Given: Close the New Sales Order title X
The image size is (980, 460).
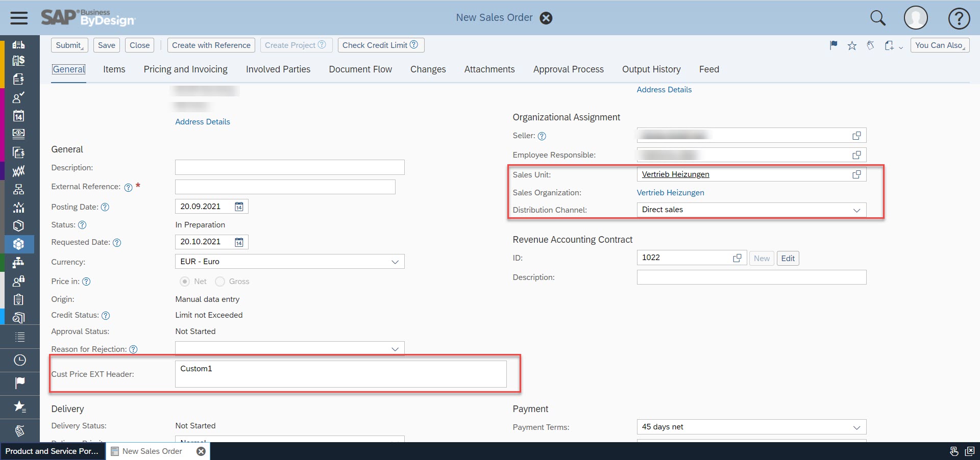Looking at the screenshot, I should [546, 18].
